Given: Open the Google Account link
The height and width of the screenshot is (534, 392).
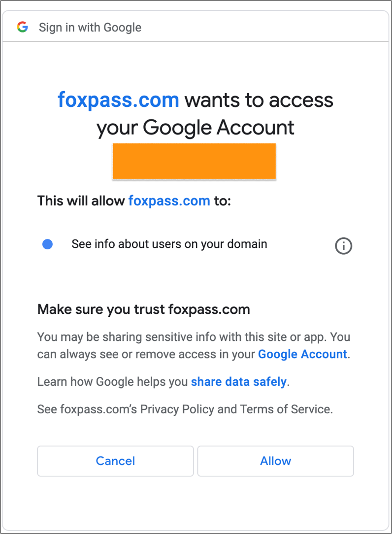Looking at the screenshot, I should point(302,354).
